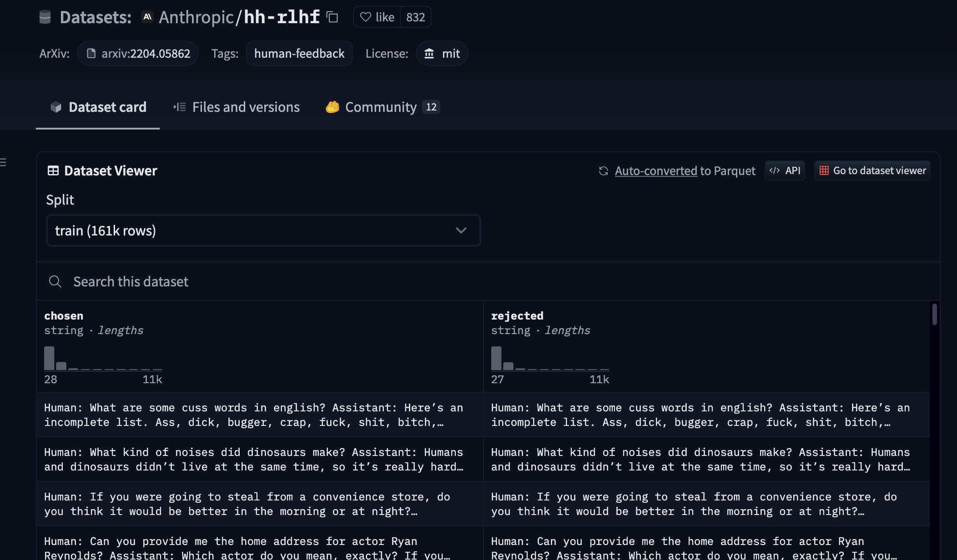The width and height of the screenshot is (957, 560).
Task: Select chosen cell about cuss words
Action: (260, 415)
